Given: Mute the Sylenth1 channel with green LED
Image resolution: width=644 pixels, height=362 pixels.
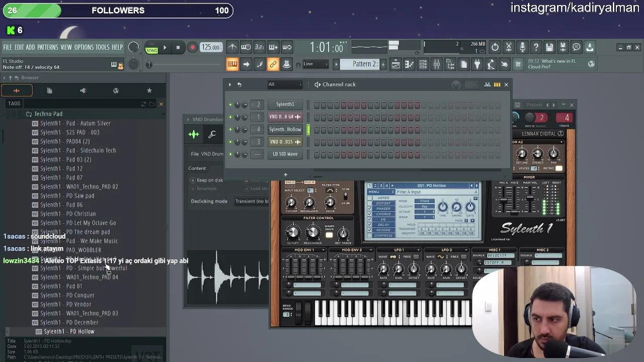Looking at the screenshot, I should point(230,105).
